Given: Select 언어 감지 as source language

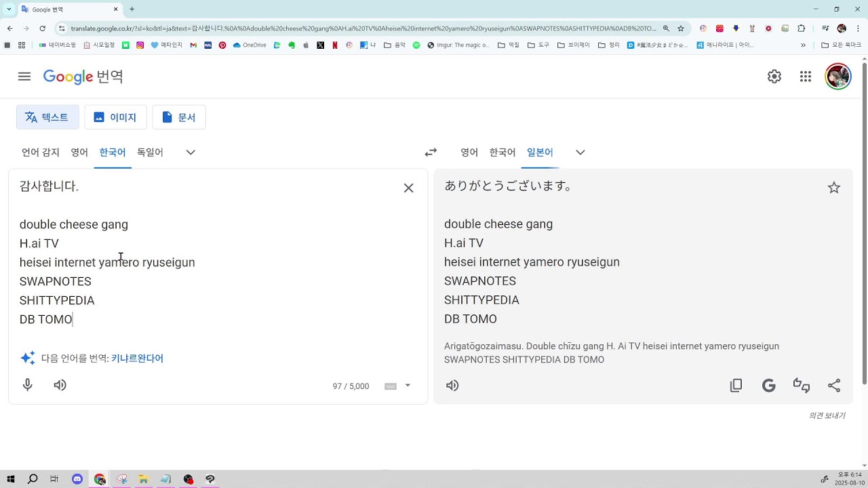Looking at the screenshot, I should pyautogui.click(x=41, y=152).
